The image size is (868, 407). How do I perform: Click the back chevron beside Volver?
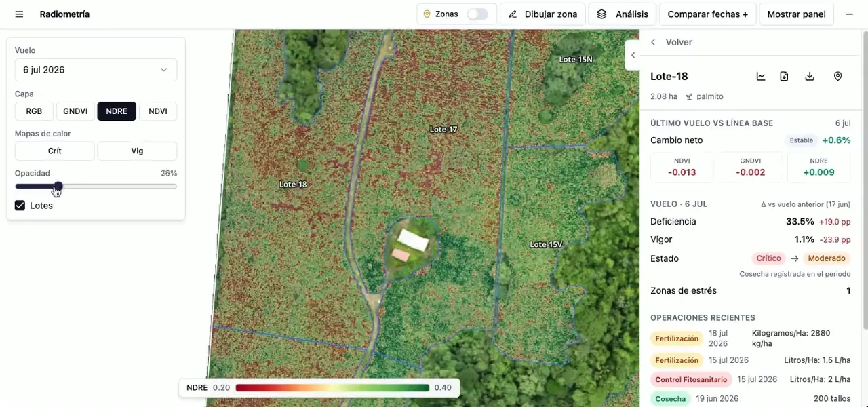pyautogui.click(x=653, y=42)
